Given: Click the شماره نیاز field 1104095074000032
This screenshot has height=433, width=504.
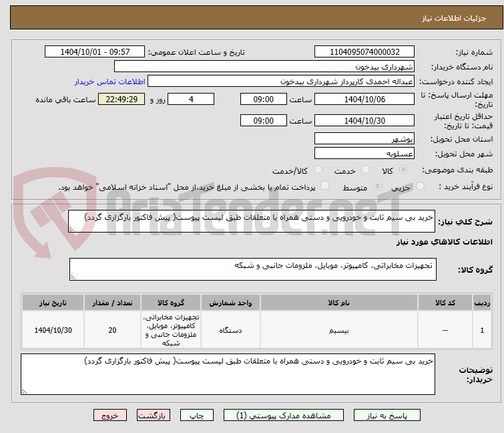Looking at the screenshot, I should click(x=364, y=52).
